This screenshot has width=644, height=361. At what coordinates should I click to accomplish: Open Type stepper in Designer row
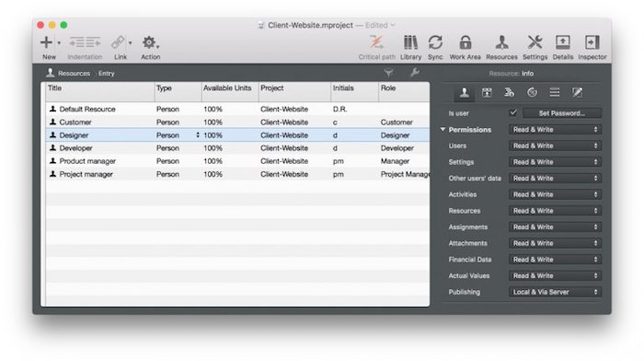(x=198, y=134)
